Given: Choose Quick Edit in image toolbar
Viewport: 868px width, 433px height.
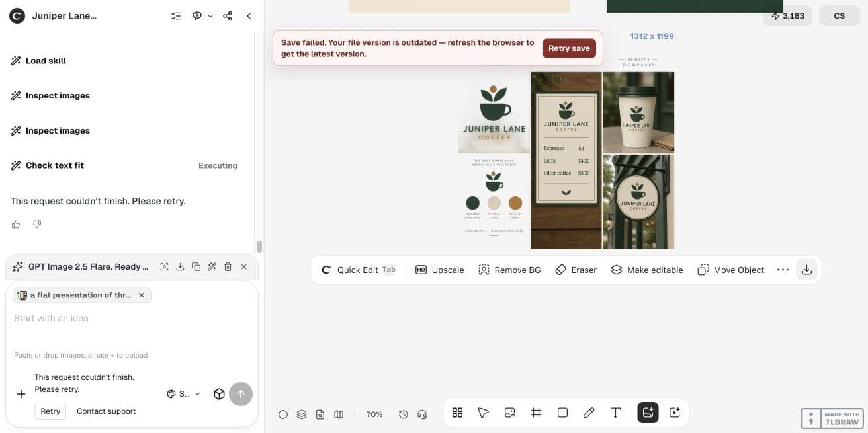Looking at the screenshot, I should (x=359, y=270).
